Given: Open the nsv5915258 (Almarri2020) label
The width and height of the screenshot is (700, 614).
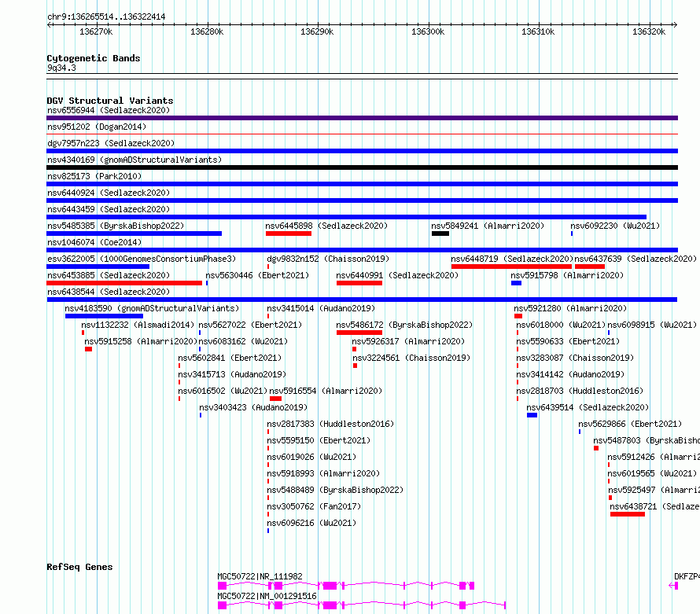Looking at the screenshot, I should tap(141, 341).
